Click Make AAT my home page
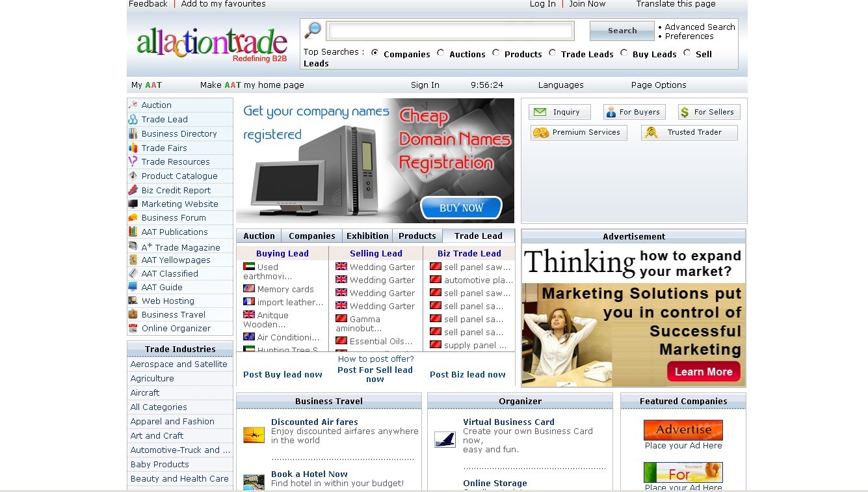868x492 pixels. (252, 85)
